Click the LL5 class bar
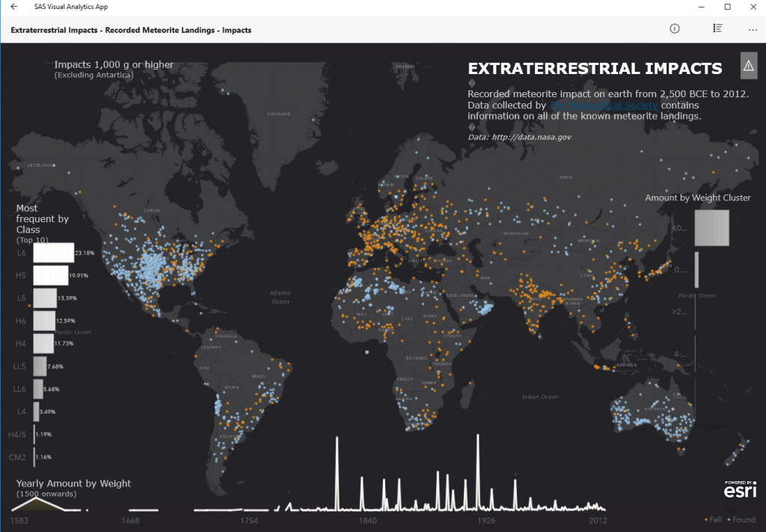Image resolution: width=766 pixels, height=532 pixels. [40, 366]
